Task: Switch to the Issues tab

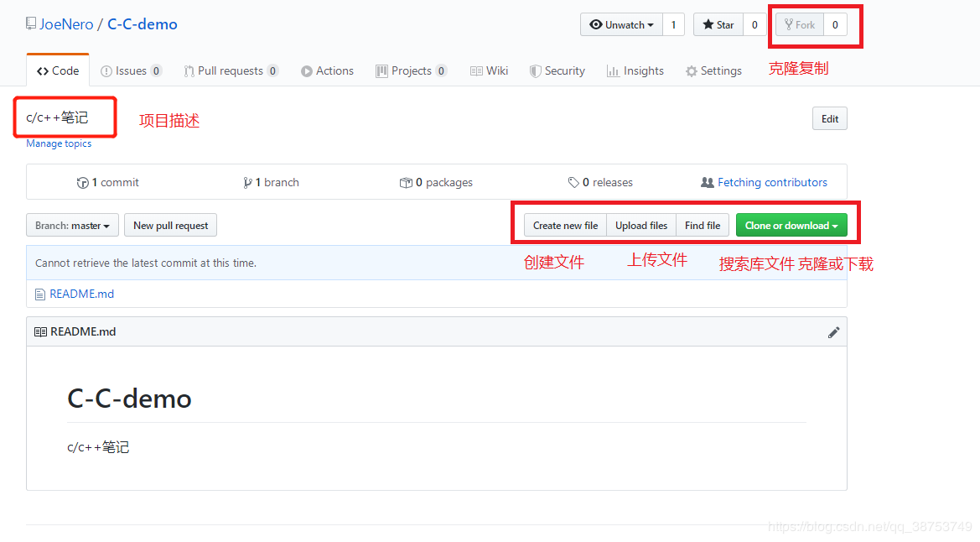Action: click(x=132, y=70)
